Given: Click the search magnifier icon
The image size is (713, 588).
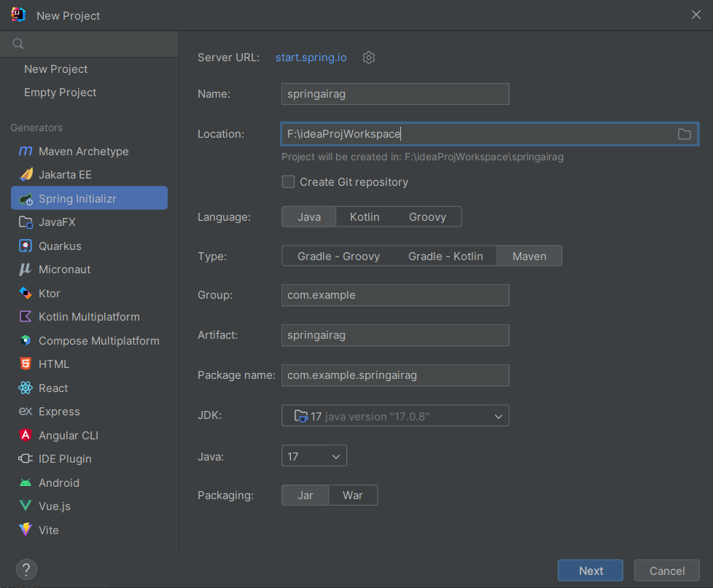Looking at the screenshot, I should pyautogui.click(x=18, y=44).
